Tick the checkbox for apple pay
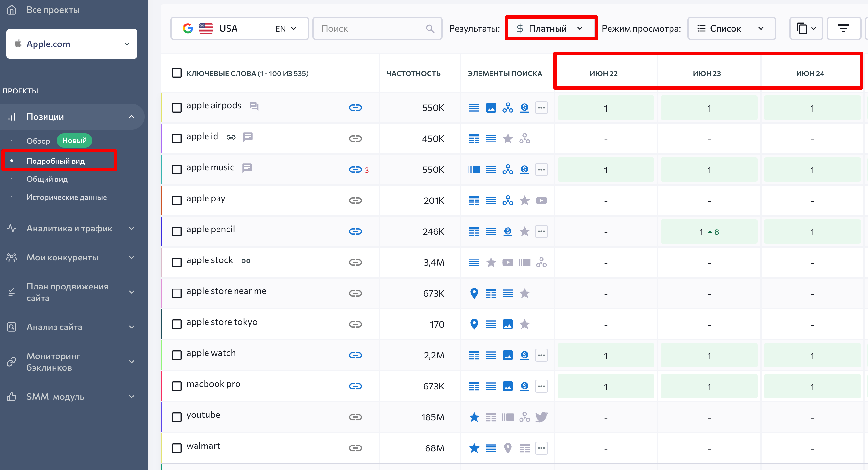The image size is (868, 470). [177, 201]
